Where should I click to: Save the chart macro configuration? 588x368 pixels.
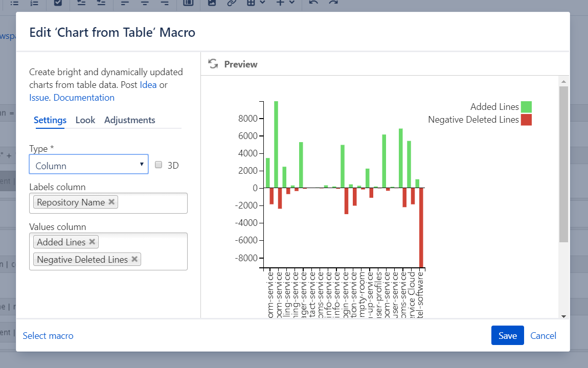tap(507, 335)
